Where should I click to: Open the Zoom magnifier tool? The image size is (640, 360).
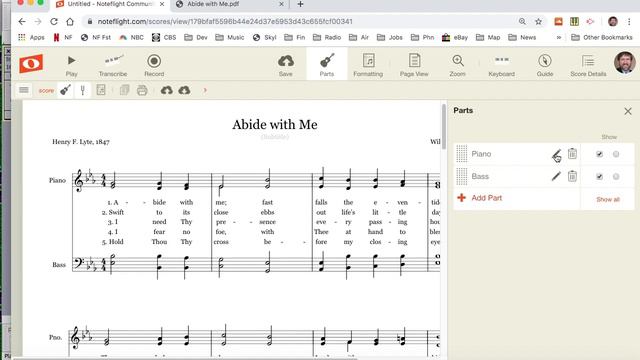pos(458,65)
